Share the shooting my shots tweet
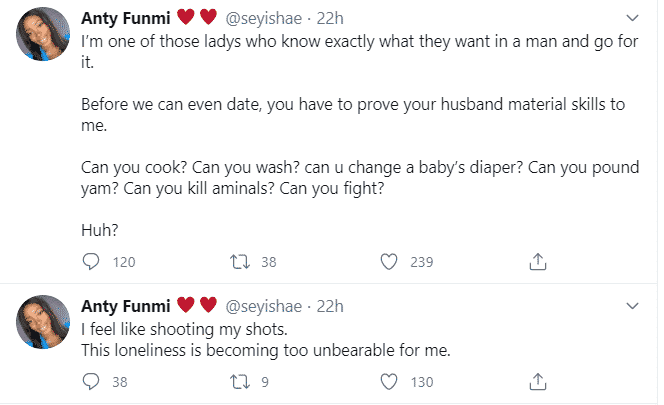 point(537,381)
